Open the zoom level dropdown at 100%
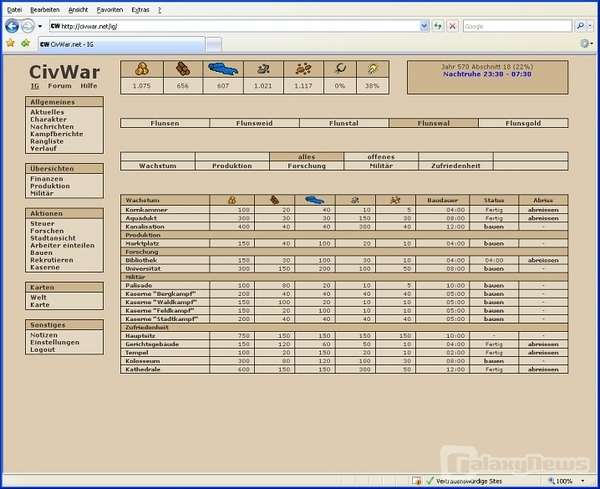 (576, 481)
